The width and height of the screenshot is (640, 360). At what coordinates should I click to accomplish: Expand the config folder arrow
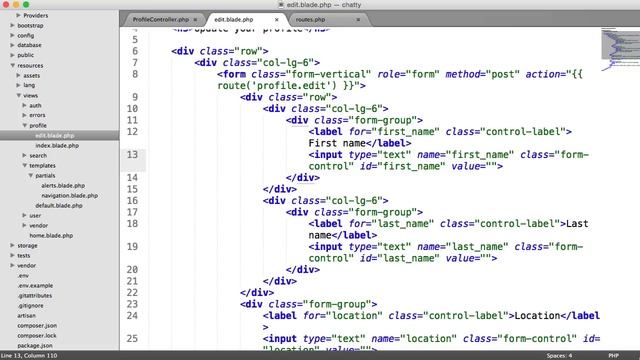point(12,36)
